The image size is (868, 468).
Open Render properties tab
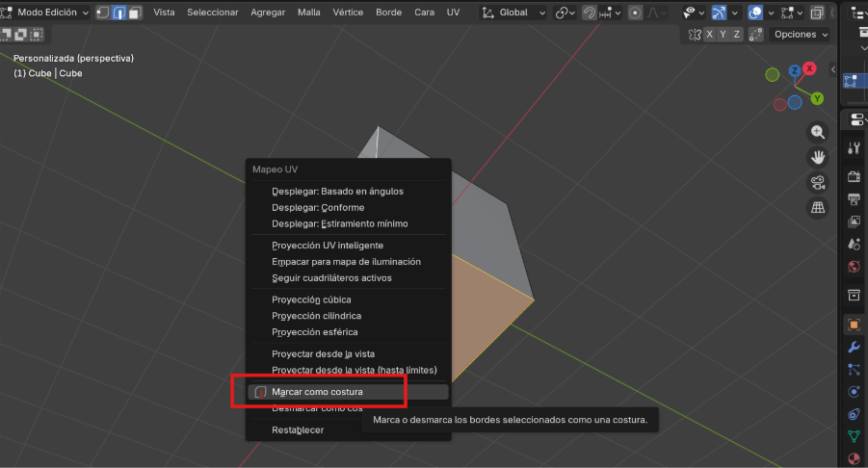click(x=855, y=176)
